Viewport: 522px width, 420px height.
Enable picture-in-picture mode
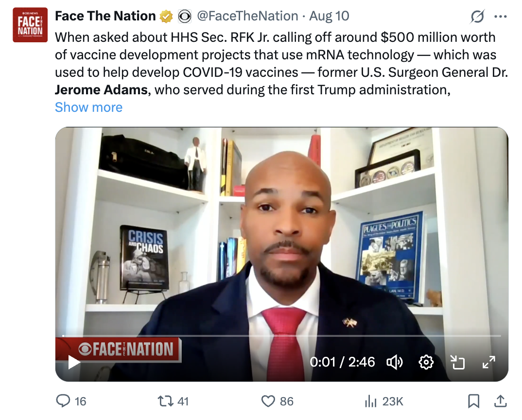[x=457, y=362]
